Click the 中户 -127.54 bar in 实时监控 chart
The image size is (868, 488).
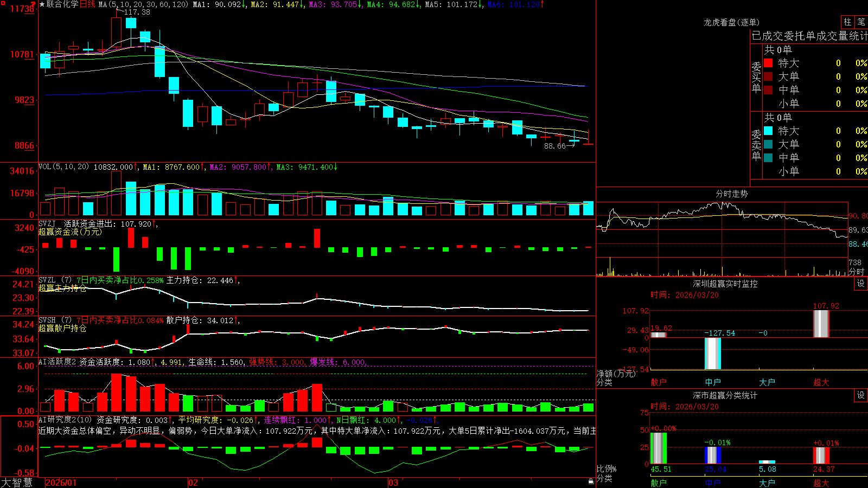(x=713, y=353)
